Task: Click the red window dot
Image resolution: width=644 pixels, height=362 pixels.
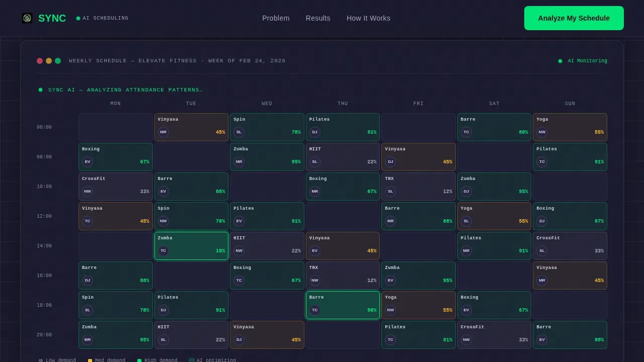Action: click(40, 61)
